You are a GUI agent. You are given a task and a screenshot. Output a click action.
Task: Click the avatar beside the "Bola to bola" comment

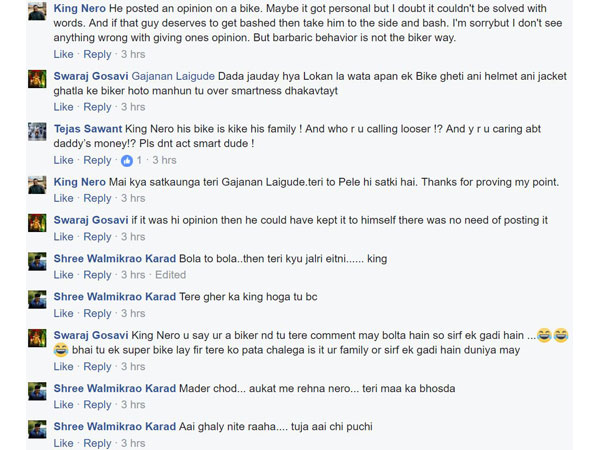[x=37, y=260]
